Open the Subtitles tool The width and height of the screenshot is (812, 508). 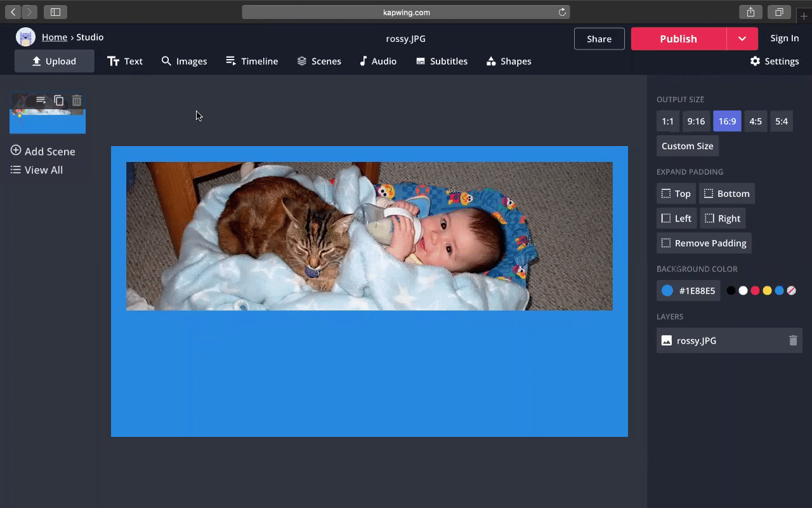(x=442, y=62)
